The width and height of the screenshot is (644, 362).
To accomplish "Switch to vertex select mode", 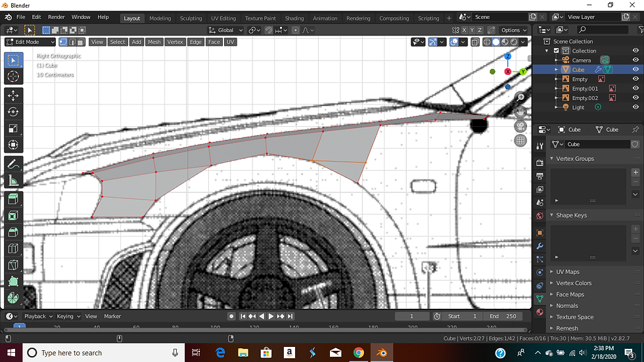I will point(63,42).
